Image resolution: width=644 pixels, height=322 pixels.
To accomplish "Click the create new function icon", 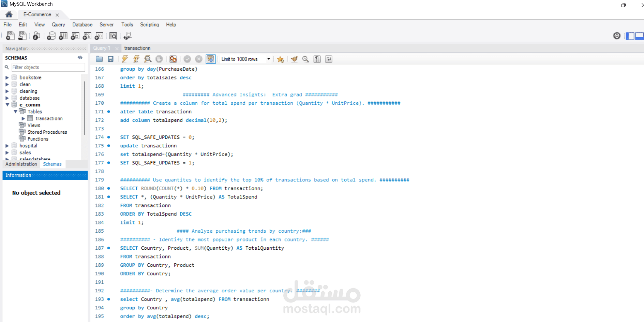I will (x=99, y=36).
